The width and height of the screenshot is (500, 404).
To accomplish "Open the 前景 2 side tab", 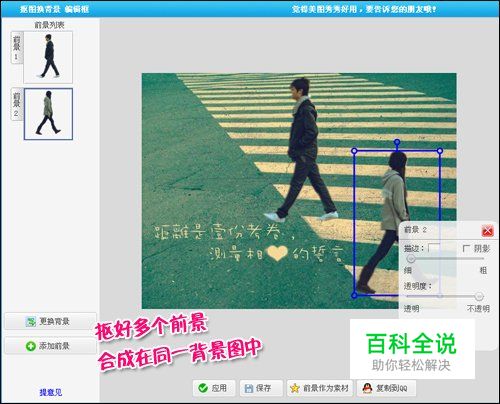I will 16,104.
